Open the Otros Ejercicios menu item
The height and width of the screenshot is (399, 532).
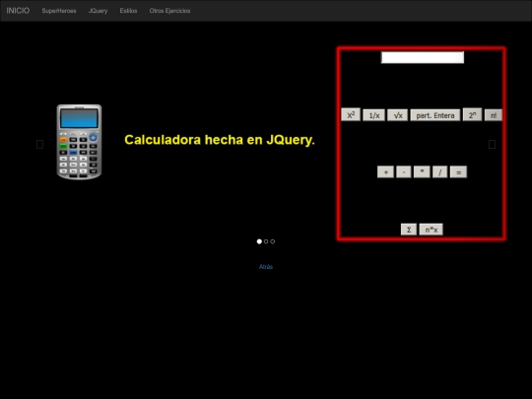[169, 11]
